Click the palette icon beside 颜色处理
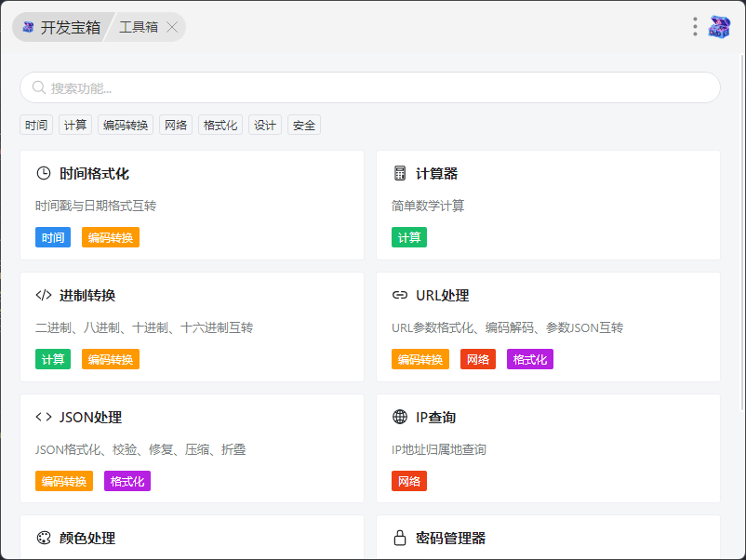Image resolution: width=746 pixels, height=560 pixels. click(44, 538)
